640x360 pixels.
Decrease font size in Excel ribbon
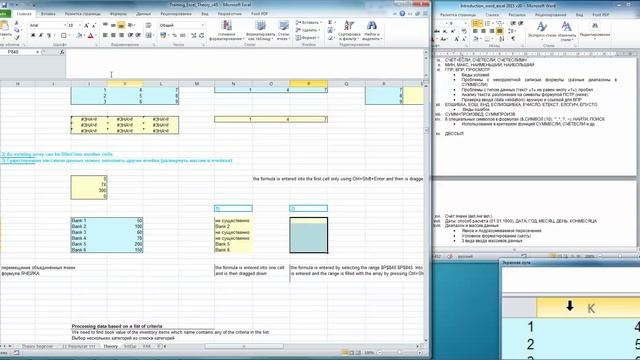[94, 25]
